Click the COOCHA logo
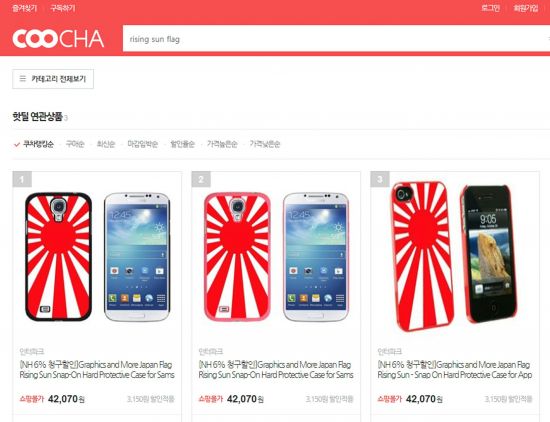 [x=58, y=39]
